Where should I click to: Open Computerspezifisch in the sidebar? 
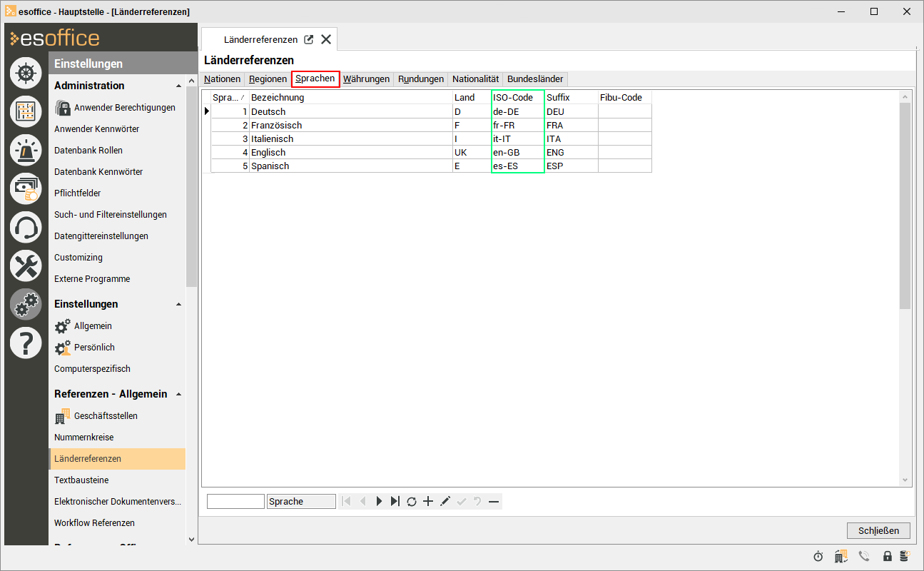pos(92,369)
